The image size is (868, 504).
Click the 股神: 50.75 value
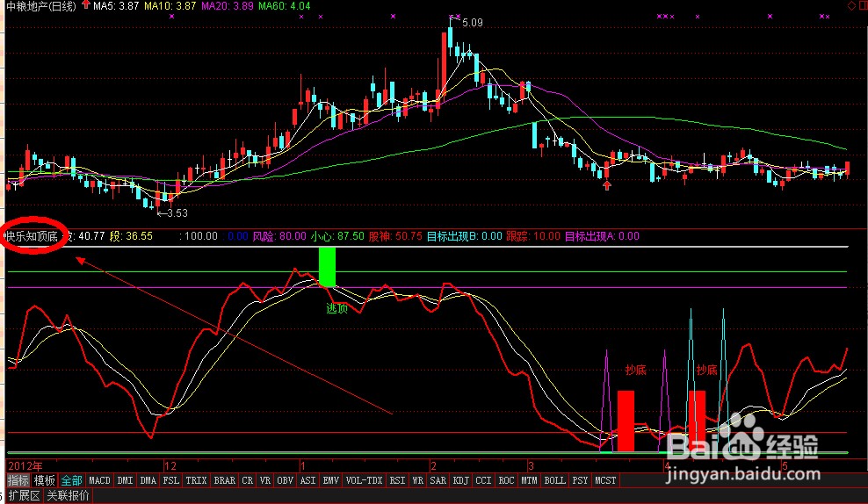pyautogui.click(x=395, y=236)
